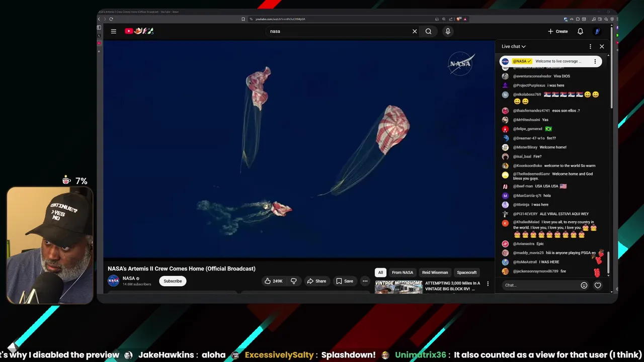The width and height of the screenshot is (644, 362).
Task: Open the emoji picker in chat
Action: [x=584, y=285]
